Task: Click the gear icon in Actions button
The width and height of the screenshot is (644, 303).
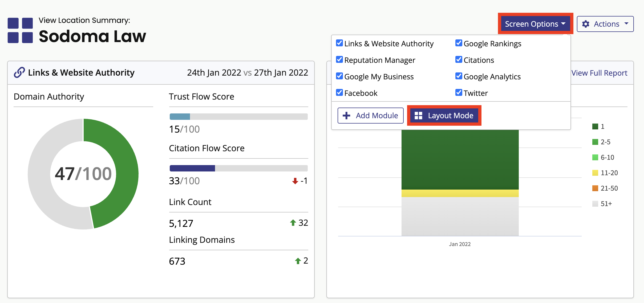Action: [586, 24]
